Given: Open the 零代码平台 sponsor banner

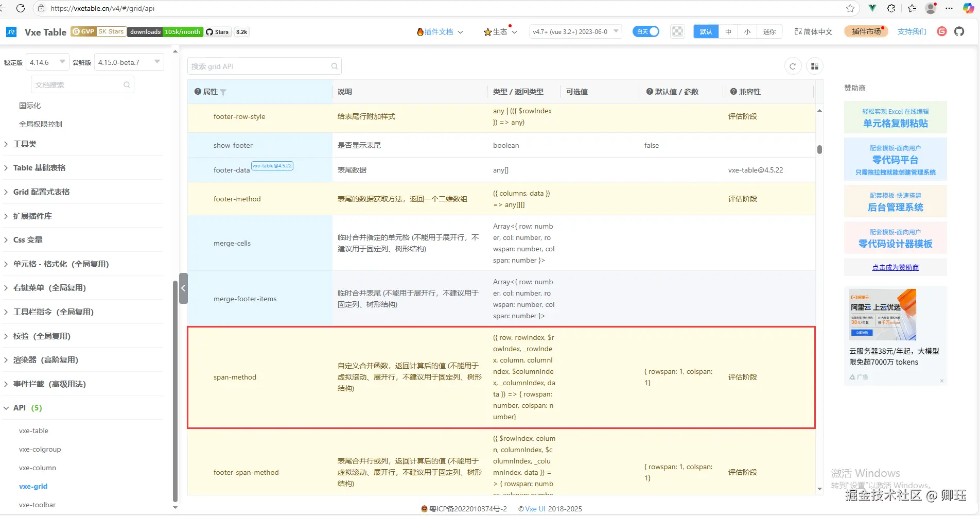Looking at the screenshot, I should click(895, 160).
